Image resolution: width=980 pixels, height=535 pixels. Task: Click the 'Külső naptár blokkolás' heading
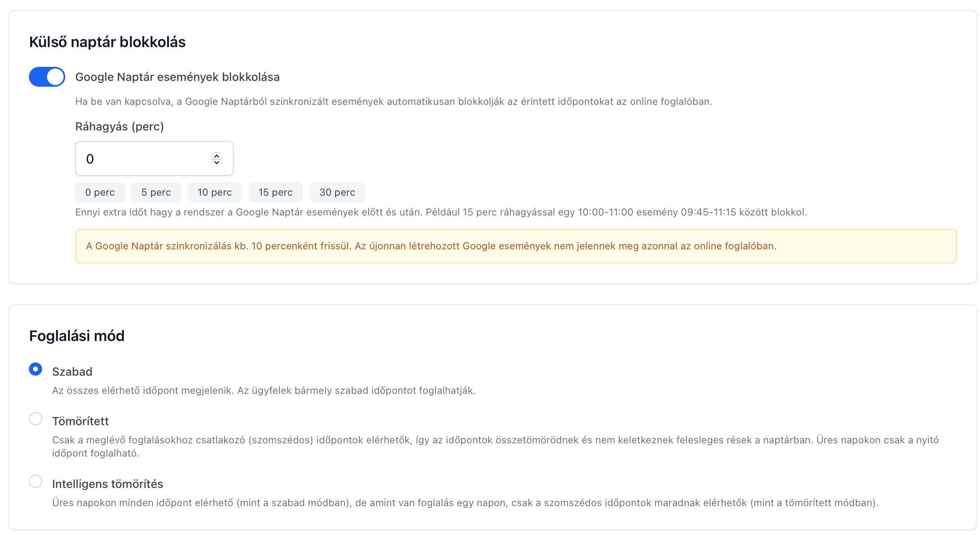coord(107,42)
